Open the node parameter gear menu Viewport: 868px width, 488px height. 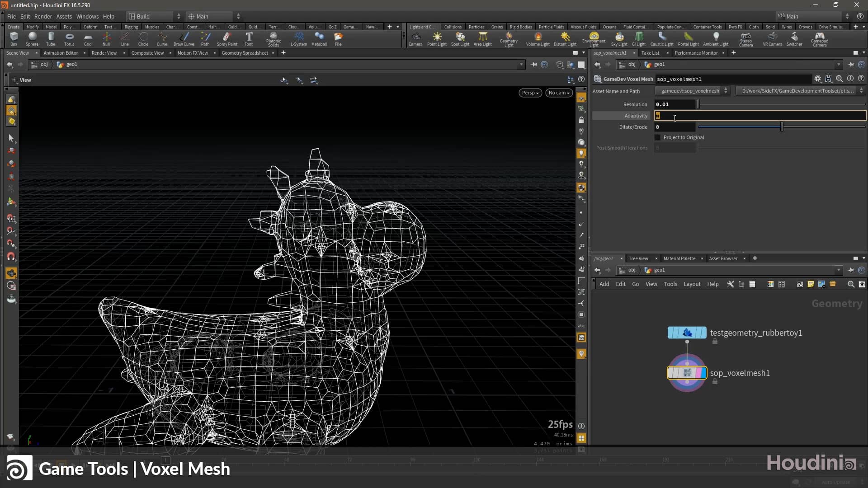(x=818, y=79)
